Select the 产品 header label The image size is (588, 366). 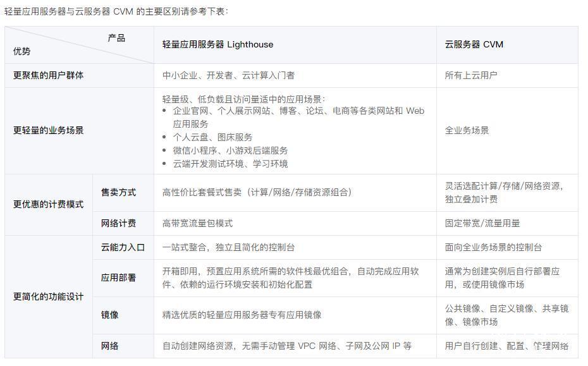click(x=116, y=38)
